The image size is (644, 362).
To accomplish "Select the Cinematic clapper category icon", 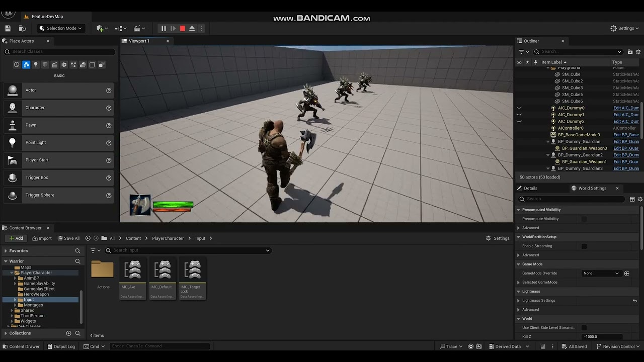I will pos(54,65).
